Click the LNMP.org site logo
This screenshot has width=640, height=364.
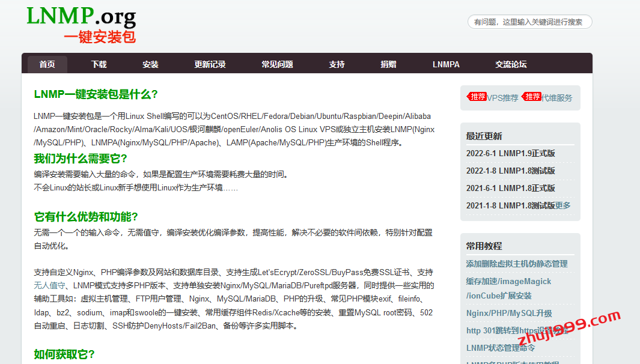[x=82, y=25]
